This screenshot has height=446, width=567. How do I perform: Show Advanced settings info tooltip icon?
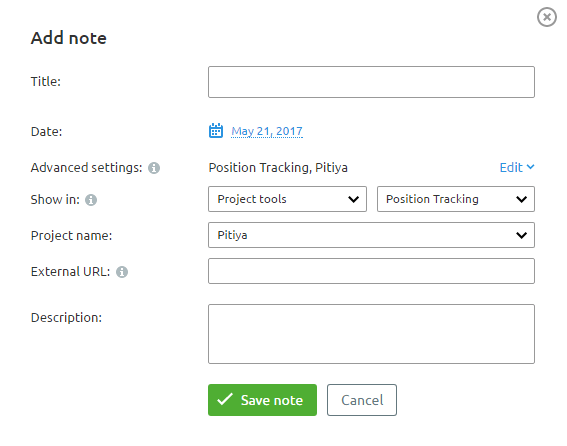tap(154, 168)
